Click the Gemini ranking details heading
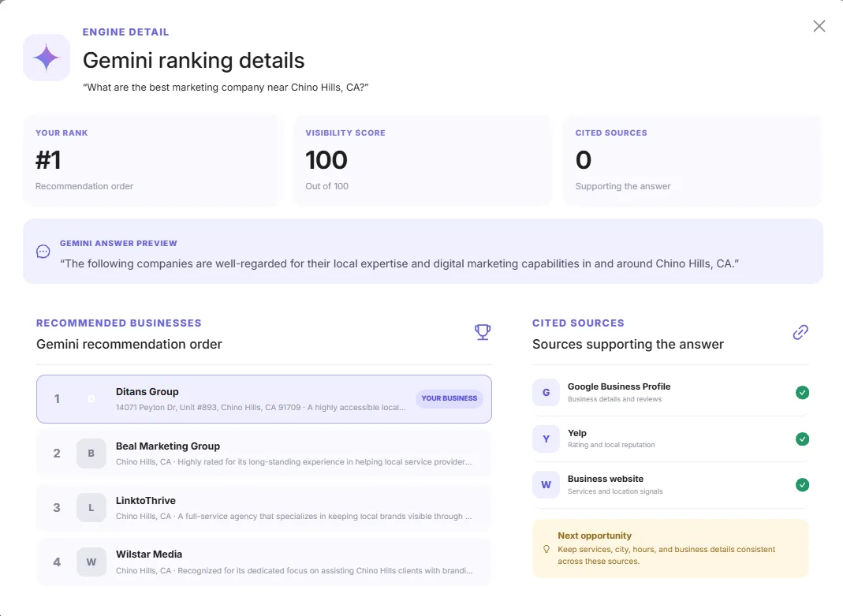This screenshot has width=843, height=616. [193, 60]
